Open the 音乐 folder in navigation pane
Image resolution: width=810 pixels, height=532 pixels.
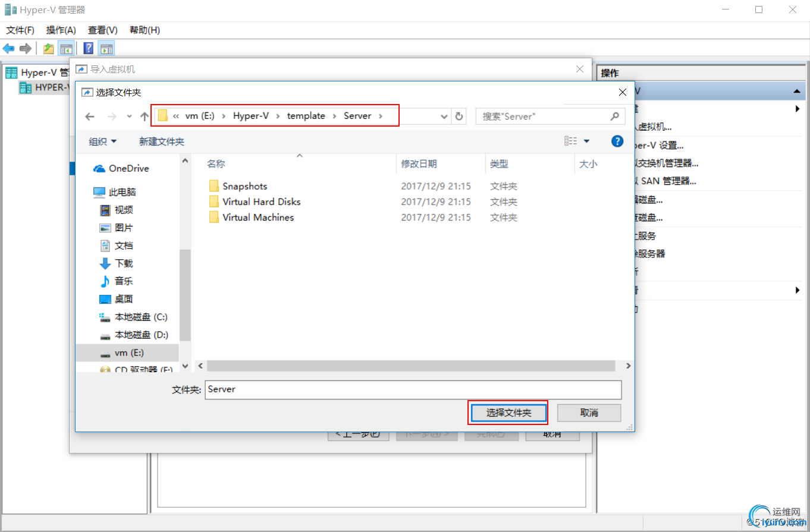click(116, 281)
